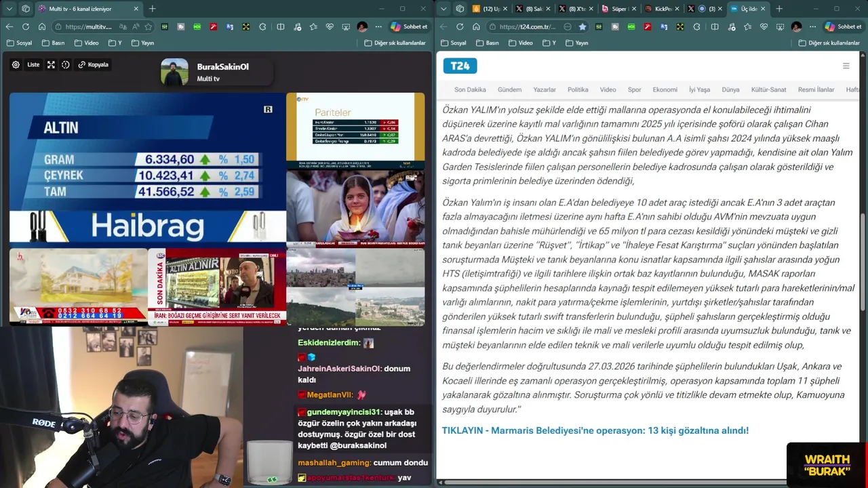868x488 pixels.
Task: Toggle the blue favorite star on t24 page
Action: [583, 26]
